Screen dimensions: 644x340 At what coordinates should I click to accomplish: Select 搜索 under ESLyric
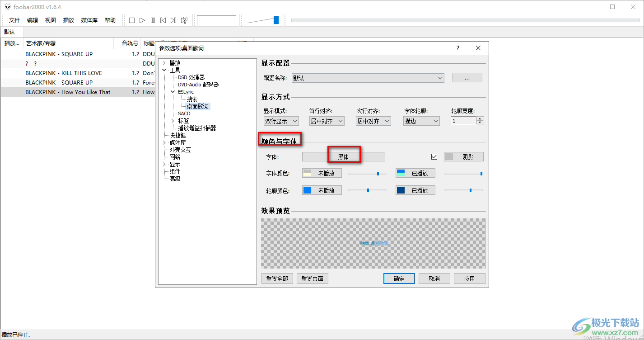coord(192,99)
